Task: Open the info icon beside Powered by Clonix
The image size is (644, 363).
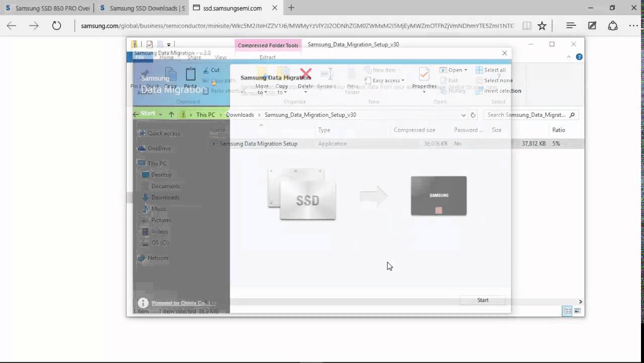Action: [143, 303]
